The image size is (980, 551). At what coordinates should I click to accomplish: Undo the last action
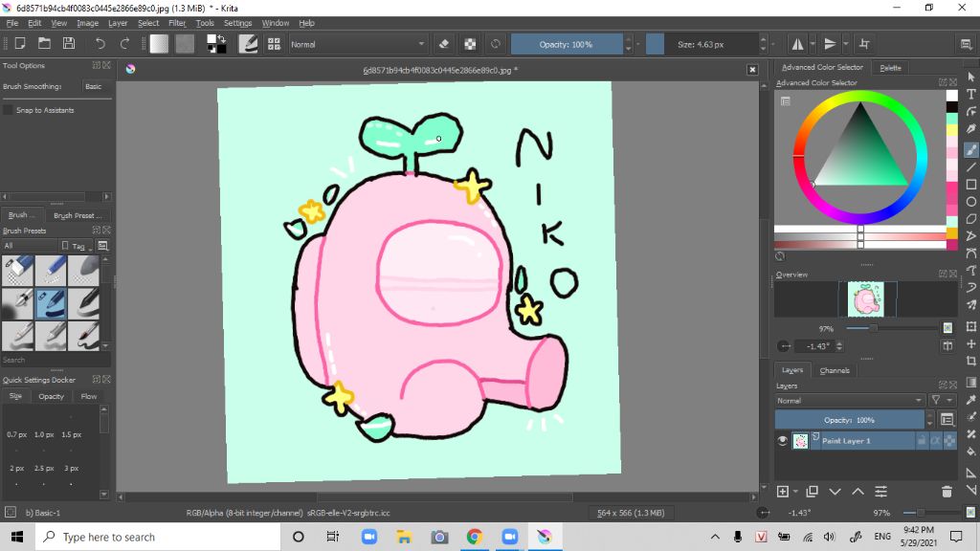tap(100, 44)
